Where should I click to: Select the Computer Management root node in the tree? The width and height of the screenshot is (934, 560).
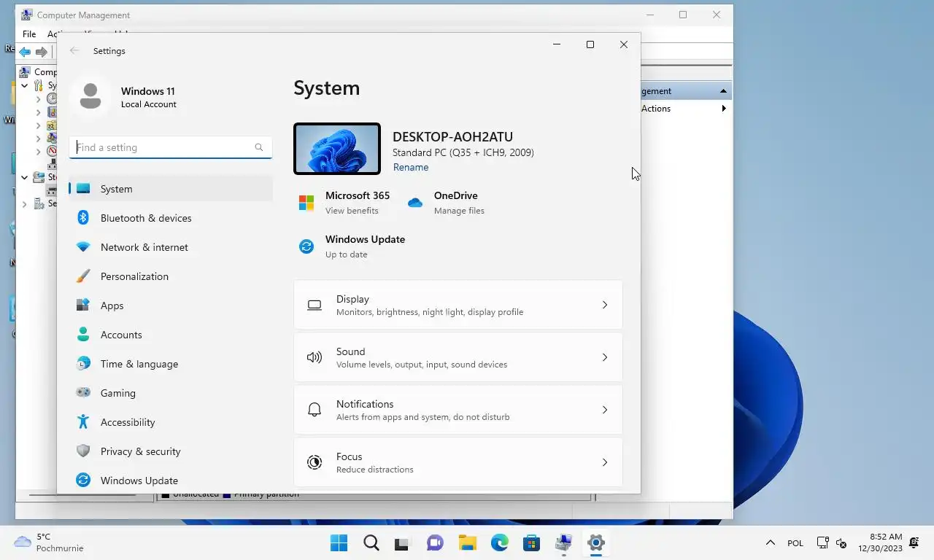pos(39,72)
